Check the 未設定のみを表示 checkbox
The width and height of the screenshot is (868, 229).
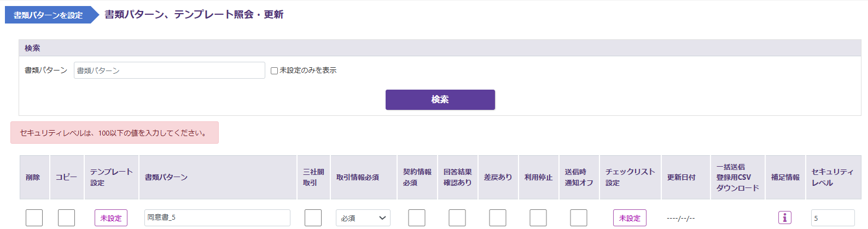(274, 71)
